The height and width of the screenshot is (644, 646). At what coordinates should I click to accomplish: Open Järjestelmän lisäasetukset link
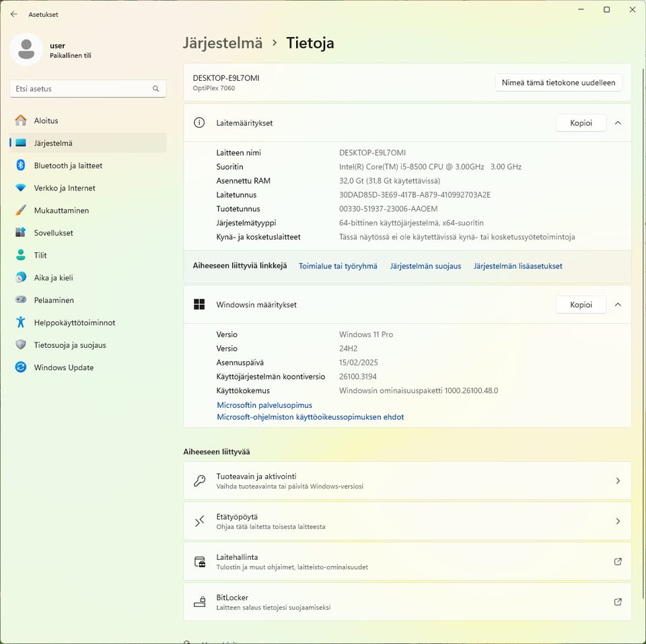pos(518,266)
